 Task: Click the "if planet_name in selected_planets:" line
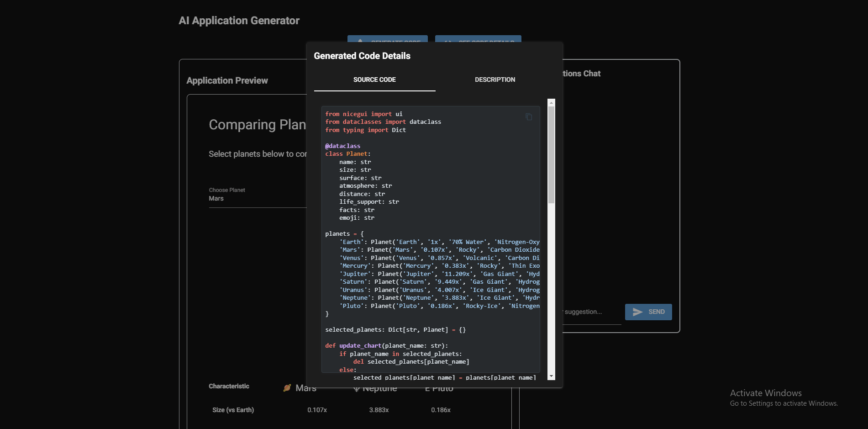pyautogui.click(x=400, y=354)
